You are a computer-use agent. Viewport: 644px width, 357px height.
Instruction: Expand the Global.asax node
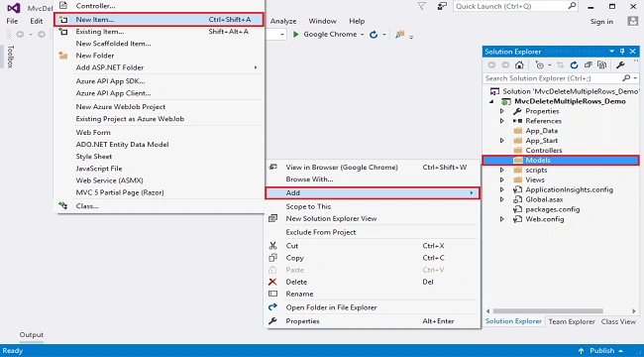(x=502, y=199)
